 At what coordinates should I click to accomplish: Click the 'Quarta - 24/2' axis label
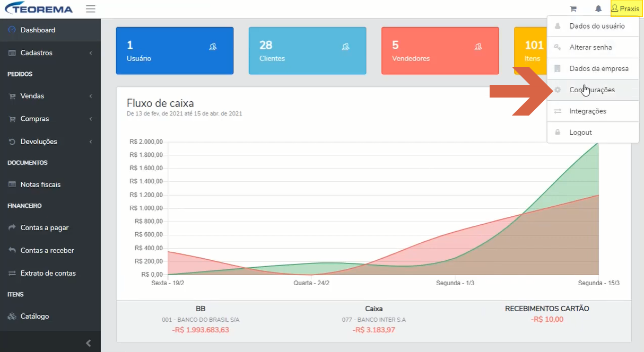point(311,283)
